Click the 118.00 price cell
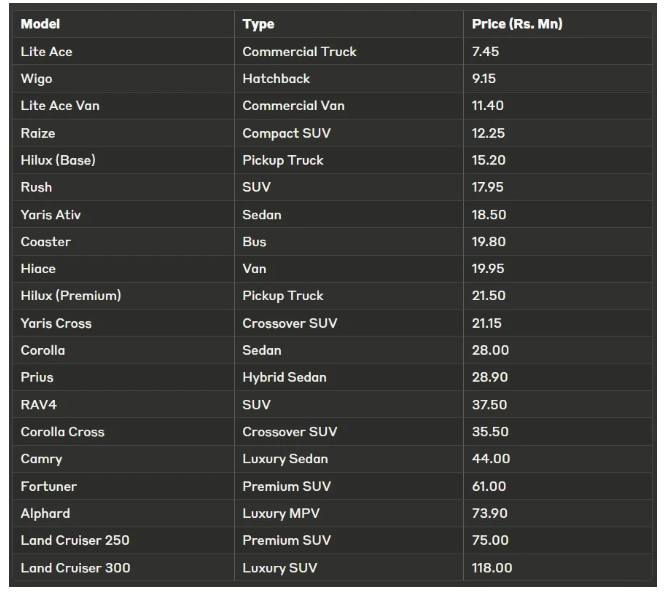The image size is (665, 595). [491, 568]
